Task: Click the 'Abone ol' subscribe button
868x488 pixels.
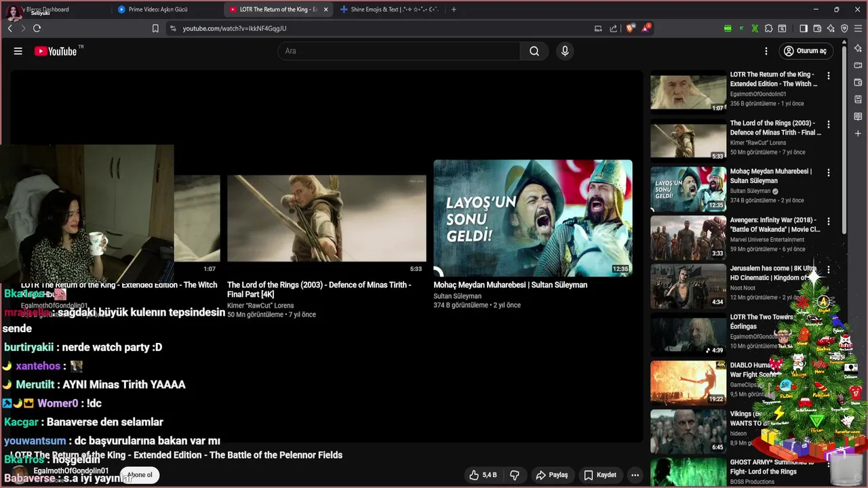Action: 140,475
